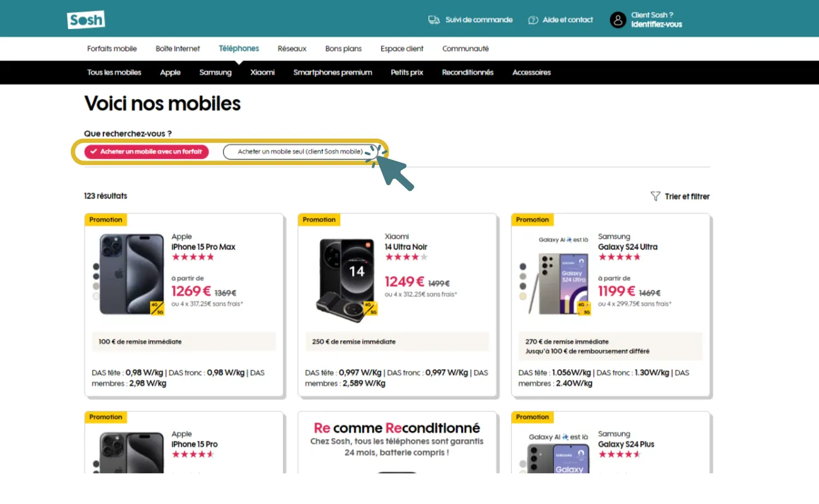Toggle Acheter un mobile avec un forfait

(x=146, y=152)
